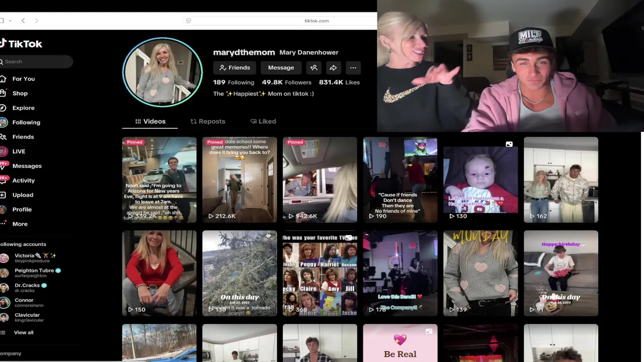This screenshot has width=644, height=362.
Task: Click the sidebar Search field
Action: (36, 61)
